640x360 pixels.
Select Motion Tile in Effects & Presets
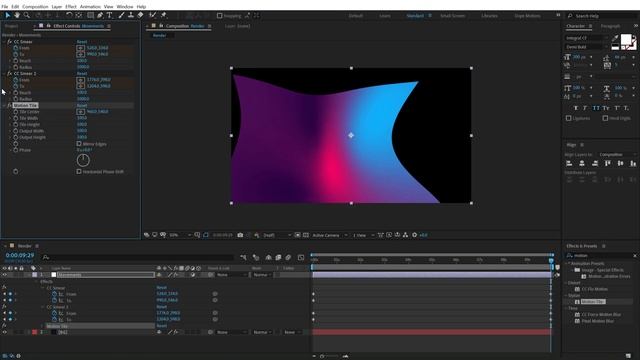point(592,302)
